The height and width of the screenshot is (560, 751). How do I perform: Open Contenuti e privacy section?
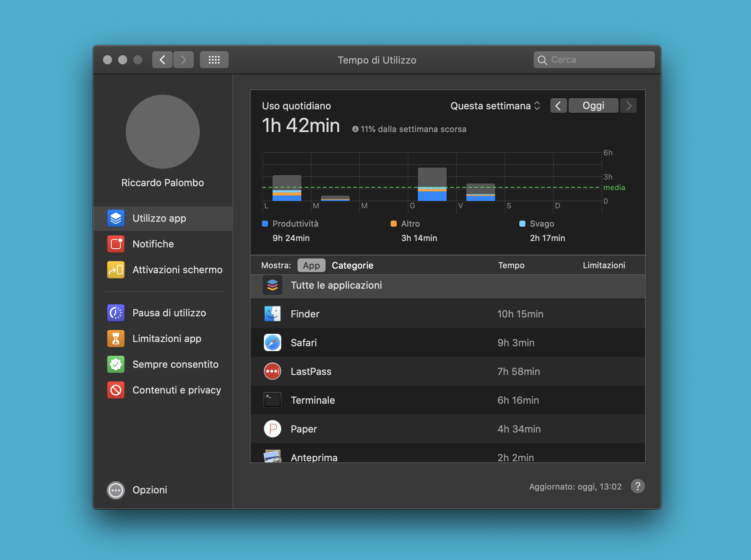click(176, 390)
